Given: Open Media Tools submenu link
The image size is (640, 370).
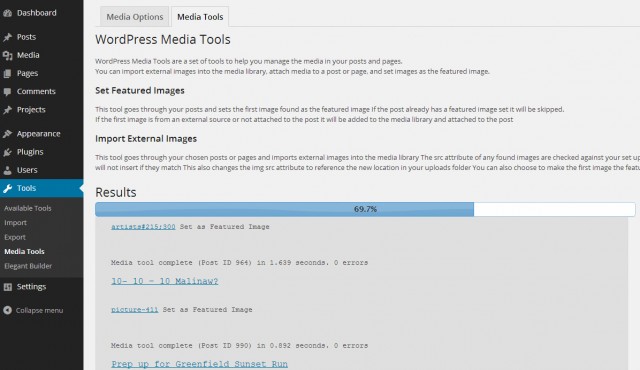Looking at the screenshot, I should point(24,252).
